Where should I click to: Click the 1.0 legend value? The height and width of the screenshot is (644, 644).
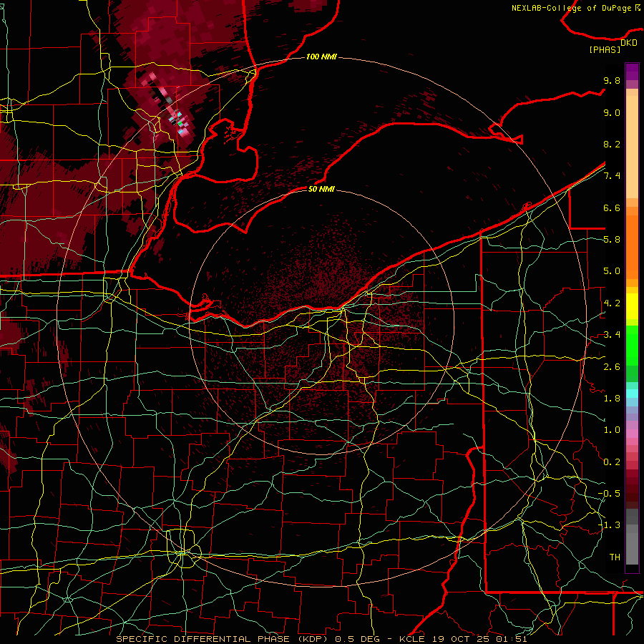click(612, 430)
